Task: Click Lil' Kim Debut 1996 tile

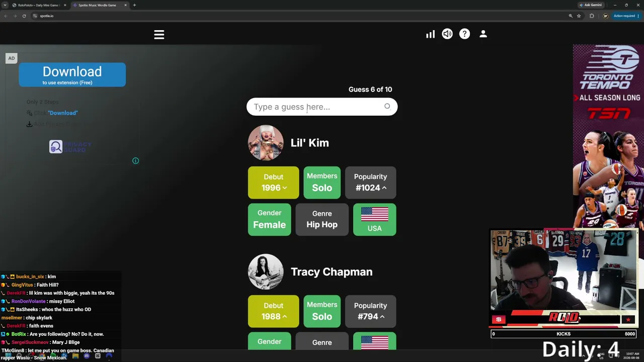Action: point(273,183)
